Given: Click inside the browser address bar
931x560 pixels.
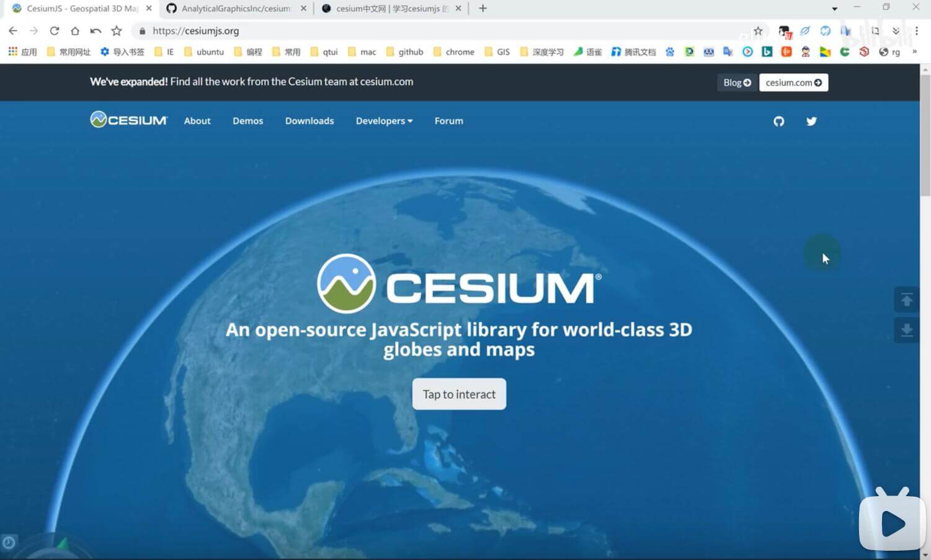Looking at the screenshot, I should (310, 30).
